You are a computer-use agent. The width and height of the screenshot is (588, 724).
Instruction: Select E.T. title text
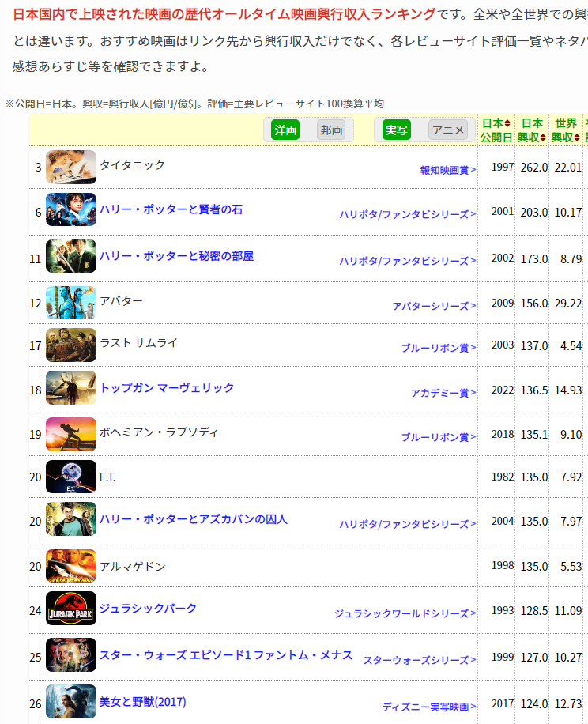tap(107, 477)
